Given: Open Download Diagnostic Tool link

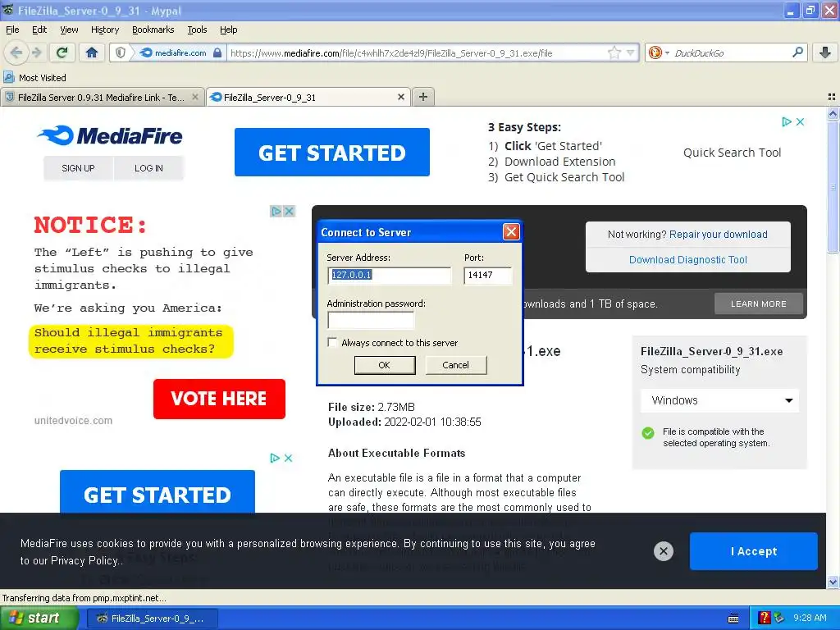Looking at the screenshot, I should click(688, 260).
